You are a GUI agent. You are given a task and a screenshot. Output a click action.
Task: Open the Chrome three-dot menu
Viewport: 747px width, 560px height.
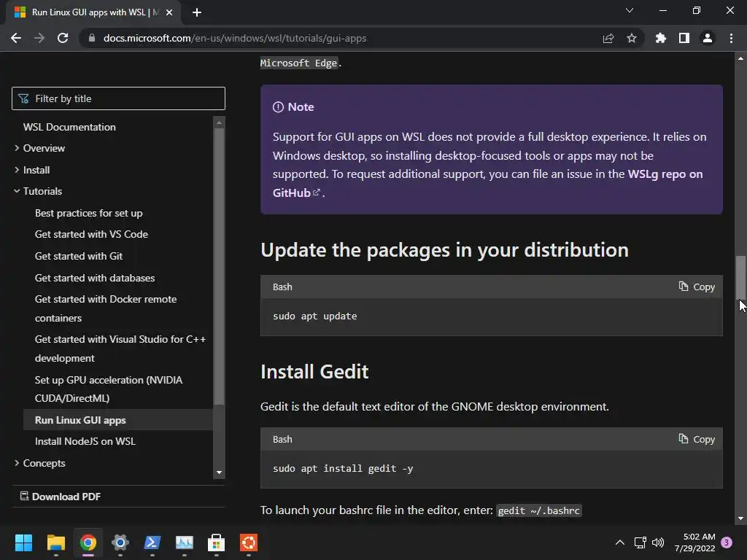tap(731, 38)
